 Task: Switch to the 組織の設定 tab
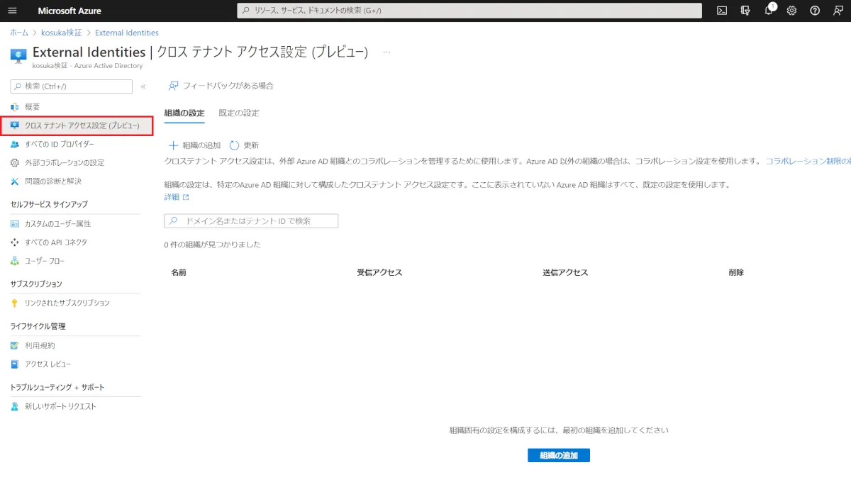tap(184, 113)
